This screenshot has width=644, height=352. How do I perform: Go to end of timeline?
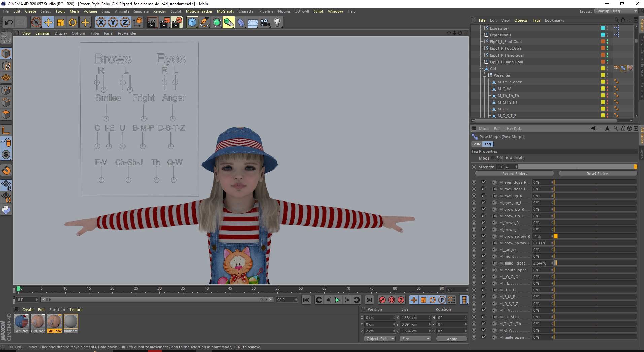(369, 300)
